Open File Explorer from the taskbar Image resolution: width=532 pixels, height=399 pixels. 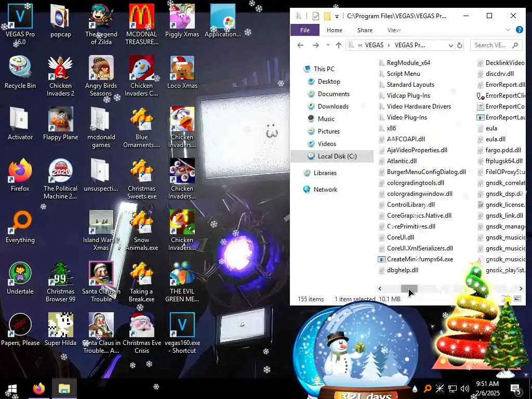(64, 389)
